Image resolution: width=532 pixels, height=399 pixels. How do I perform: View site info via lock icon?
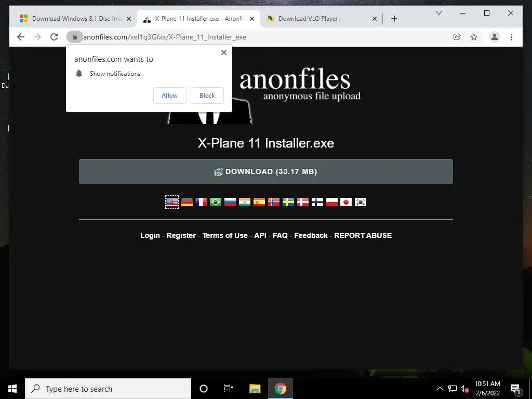pyautogui.click(x=75, y=37)
